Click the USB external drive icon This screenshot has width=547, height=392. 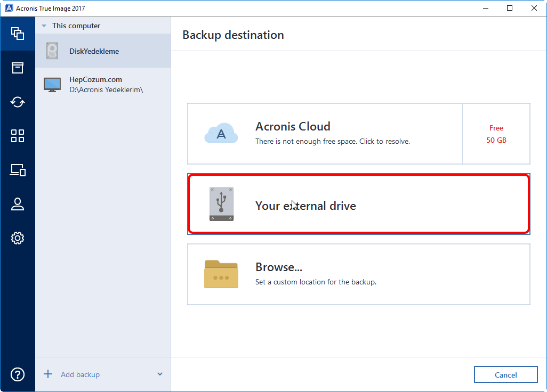(x=222, y=204)
